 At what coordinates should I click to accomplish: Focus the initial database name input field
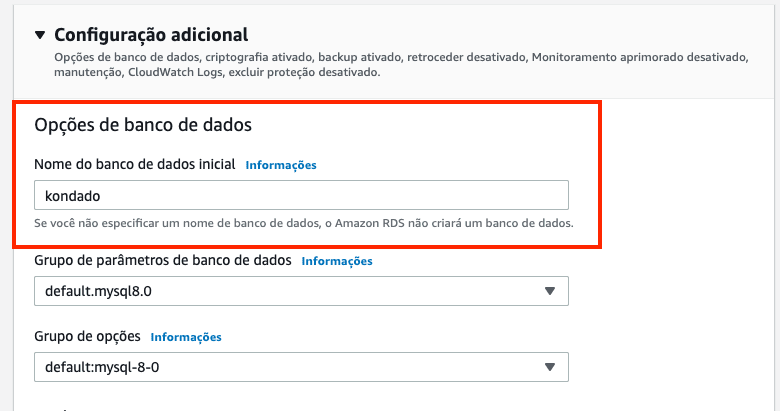[x=300, y=195]
